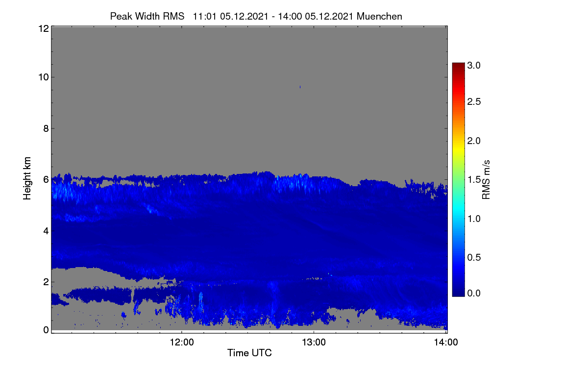Image resolution: width=588 pixels, height=392 pixels.
Task: Click the colorbar value '1.5'
Action: pyautogui.click(x=474, y=180)
